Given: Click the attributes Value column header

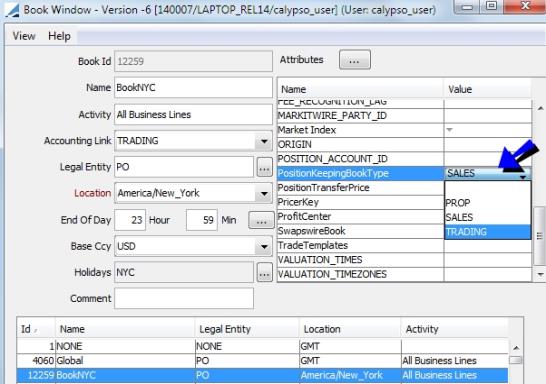Looking at the screenshot, I should (x=488, y=89).
